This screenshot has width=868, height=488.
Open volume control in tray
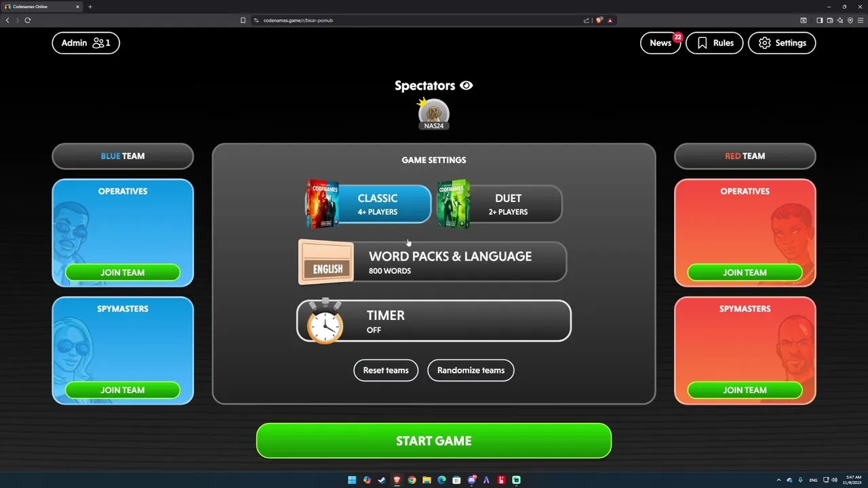[834, 480]
